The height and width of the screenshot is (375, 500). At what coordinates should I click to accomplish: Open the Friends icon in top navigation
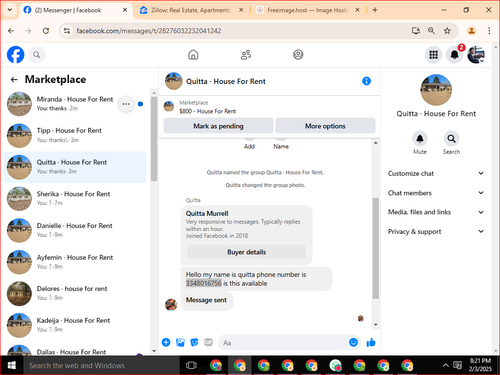(x=246, y=55)
